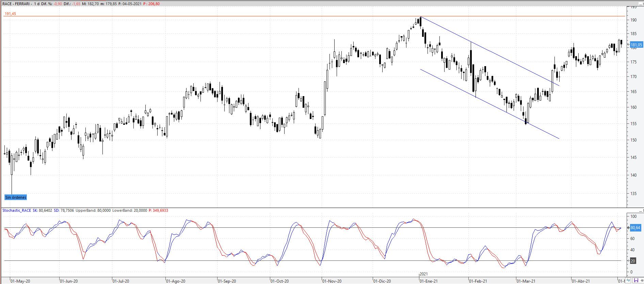
Task: Click the 181,05 current price tag
Action: 636,45
